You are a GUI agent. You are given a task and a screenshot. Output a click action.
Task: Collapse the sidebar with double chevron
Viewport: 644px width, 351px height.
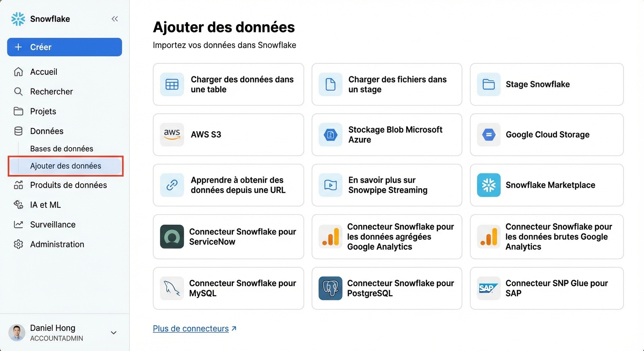point(115,19)
